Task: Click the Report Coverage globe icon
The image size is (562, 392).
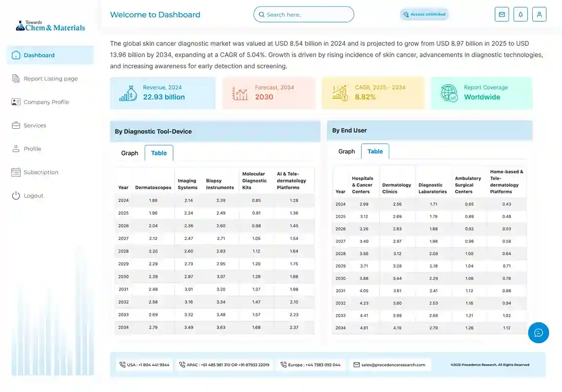Action: click(x=449, y=93)
